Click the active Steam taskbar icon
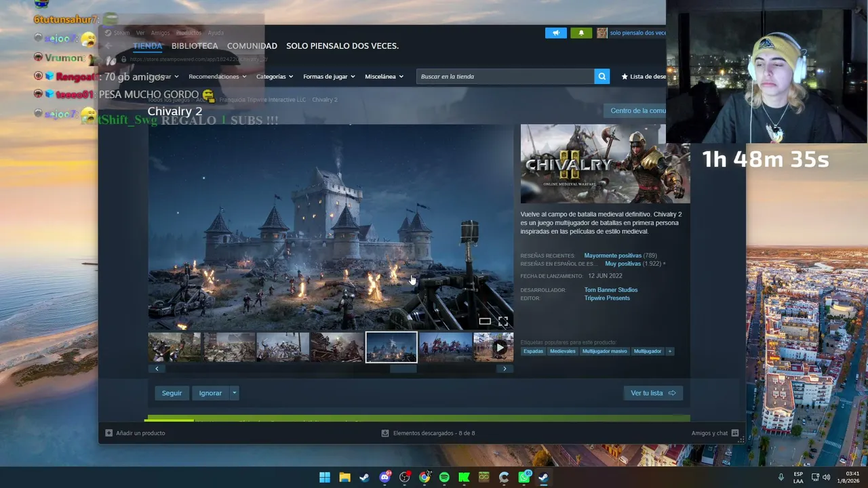The height and width of the screenshot is (488, 868). (543, 477)
